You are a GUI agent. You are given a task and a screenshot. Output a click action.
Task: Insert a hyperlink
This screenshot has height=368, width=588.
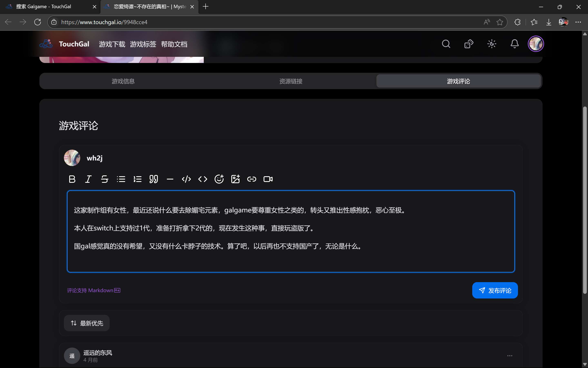(252, 179)
